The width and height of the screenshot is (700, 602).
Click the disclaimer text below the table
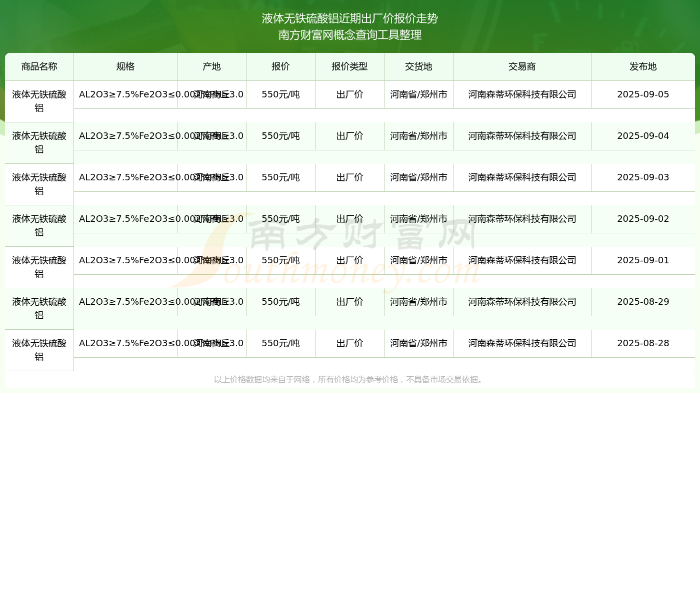click(x=349, y=380)
